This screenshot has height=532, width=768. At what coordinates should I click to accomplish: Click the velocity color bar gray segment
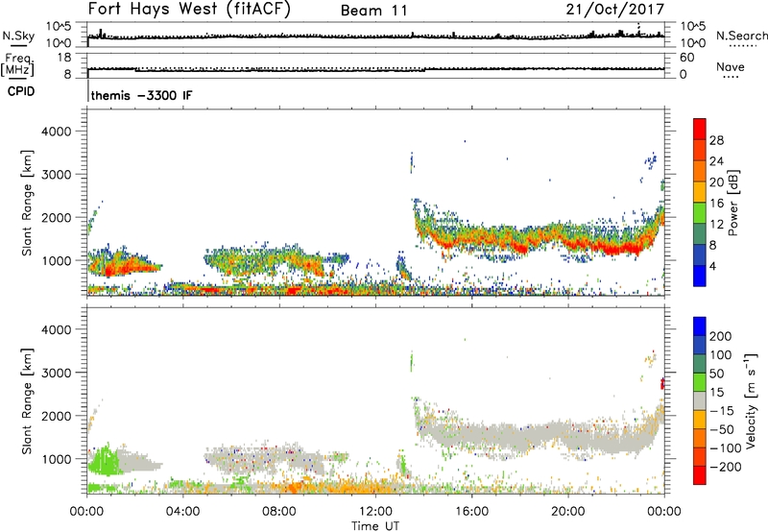(x=700, y=401)
